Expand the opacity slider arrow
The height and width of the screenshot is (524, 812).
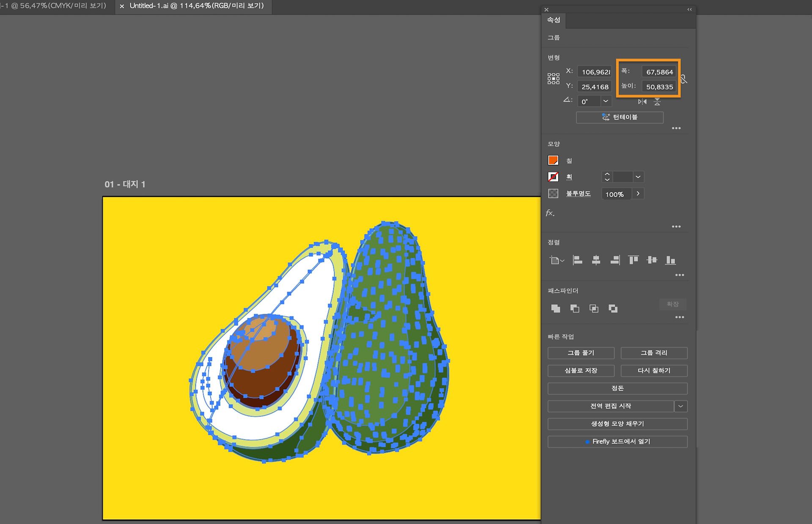(x=638, y=194)
